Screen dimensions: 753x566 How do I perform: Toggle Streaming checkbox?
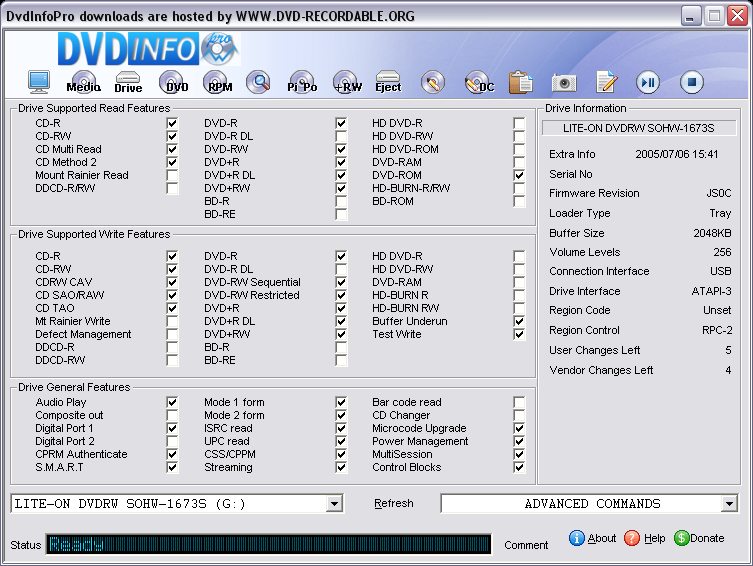click(x=341, y=467)
